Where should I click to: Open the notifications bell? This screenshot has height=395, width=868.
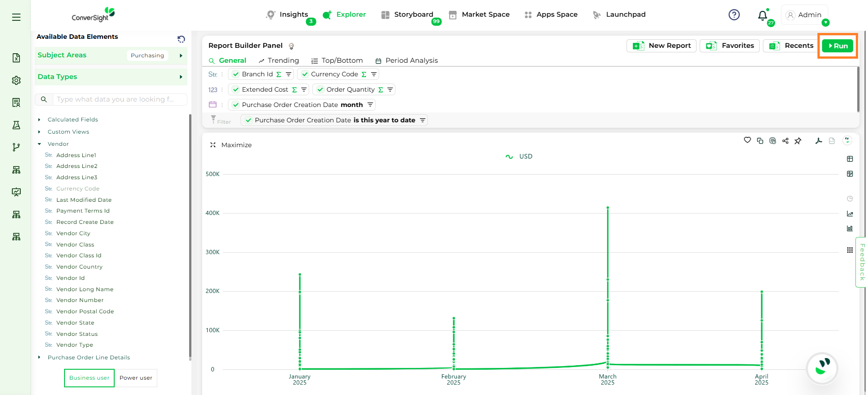pos(762,15)
